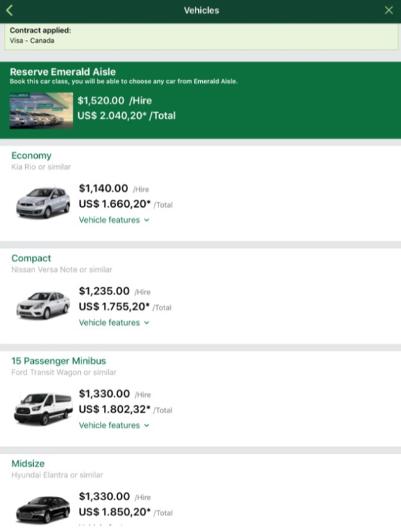Choose the Economy vehicle class
Image resolution: width=401 pixels, height=532 pixels.
31,156
